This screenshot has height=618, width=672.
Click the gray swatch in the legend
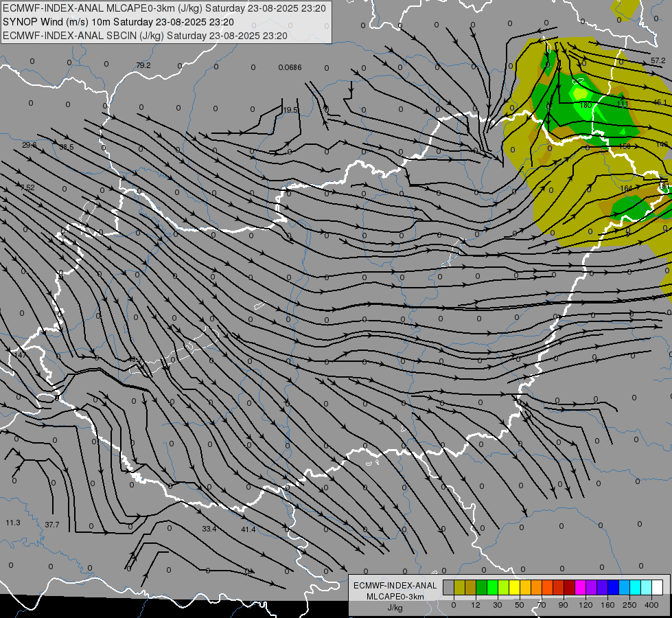[x=449, y=587]
